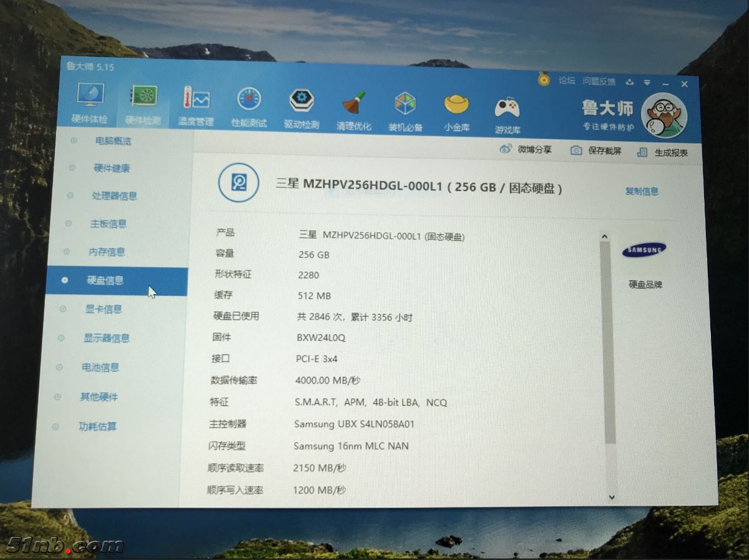The width and height of the screenshot is (749, 560).
Task: Select 显卡信息 in the sidebar
Action: point(104,309)
